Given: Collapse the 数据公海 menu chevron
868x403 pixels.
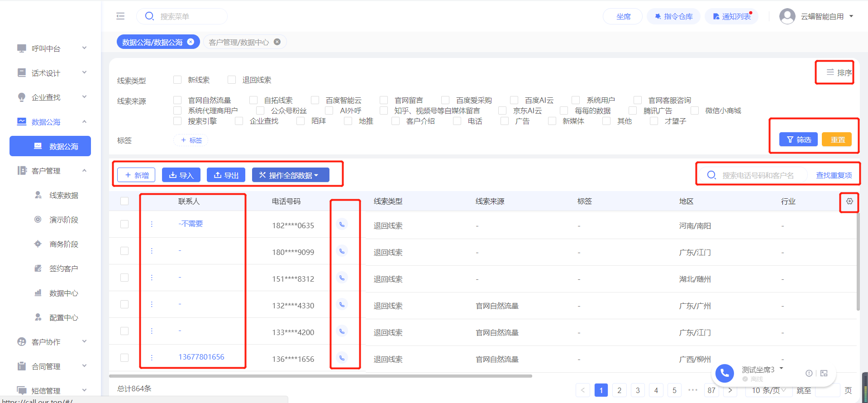Looking at the screenshot, I should 84,121.
